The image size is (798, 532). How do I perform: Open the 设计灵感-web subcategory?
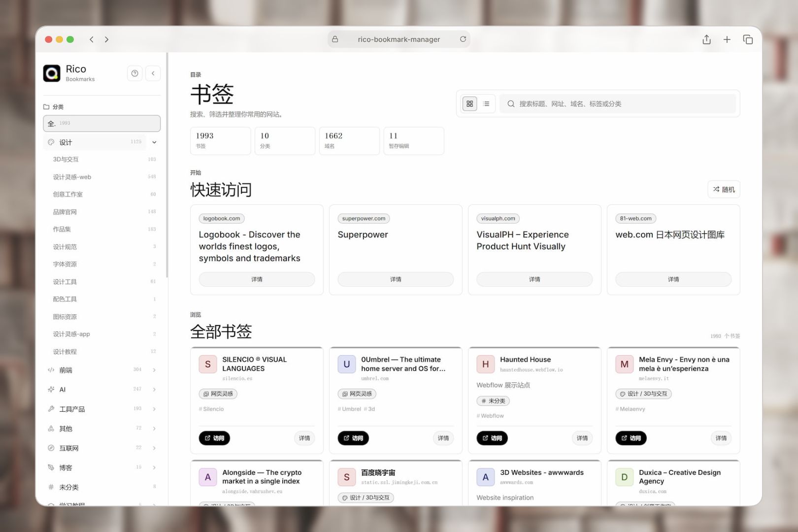[104, 177]
